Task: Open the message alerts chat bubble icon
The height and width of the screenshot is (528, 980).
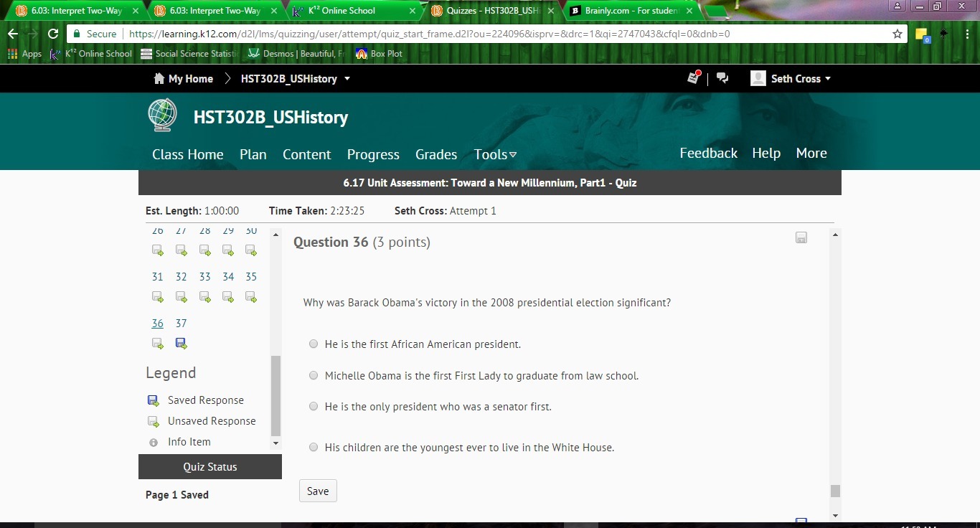Action: point(722,78)
